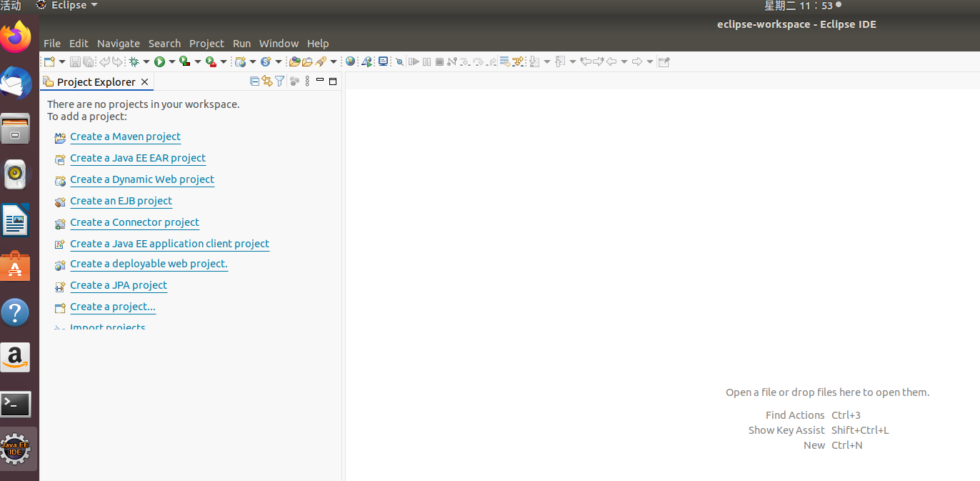The height and width of the screenshot is (481, 980).
Task: Open the Window menu
Action: point(279,44)
